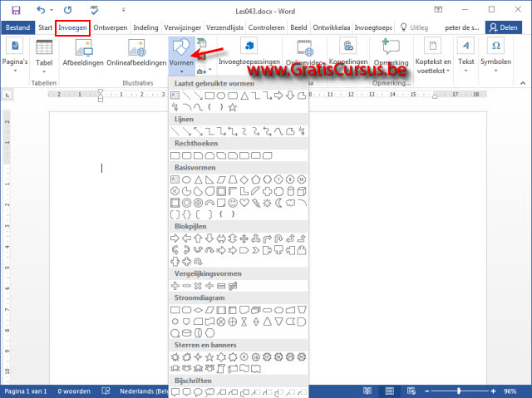Open the Controleren tab
Screen dimensions: 532x398
(x=266, y=27)
